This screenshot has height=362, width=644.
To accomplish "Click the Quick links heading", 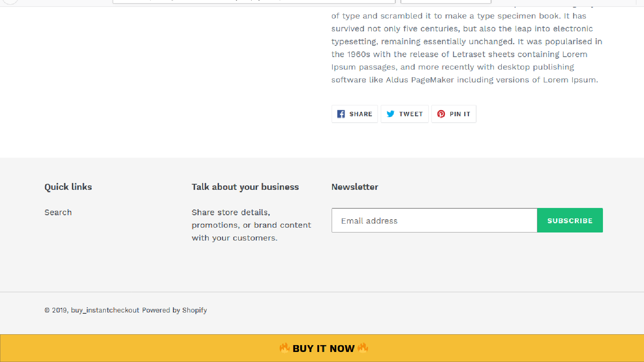I will (68, 187).
